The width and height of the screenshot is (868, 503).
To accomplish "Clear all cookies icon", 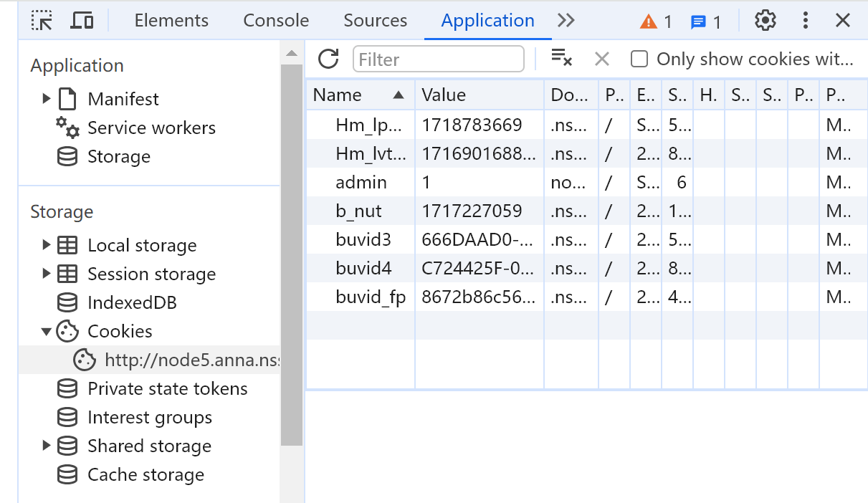I will 561,58.
